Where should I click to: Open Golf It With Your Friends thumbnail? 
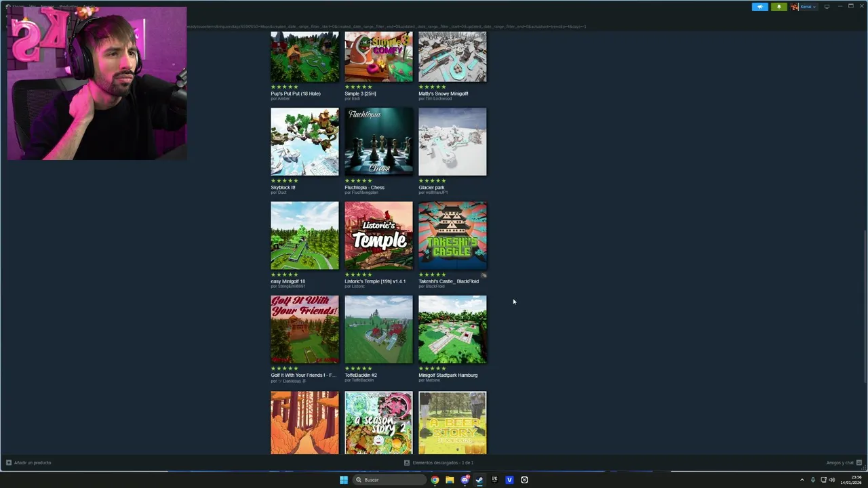tap(304, 329)
